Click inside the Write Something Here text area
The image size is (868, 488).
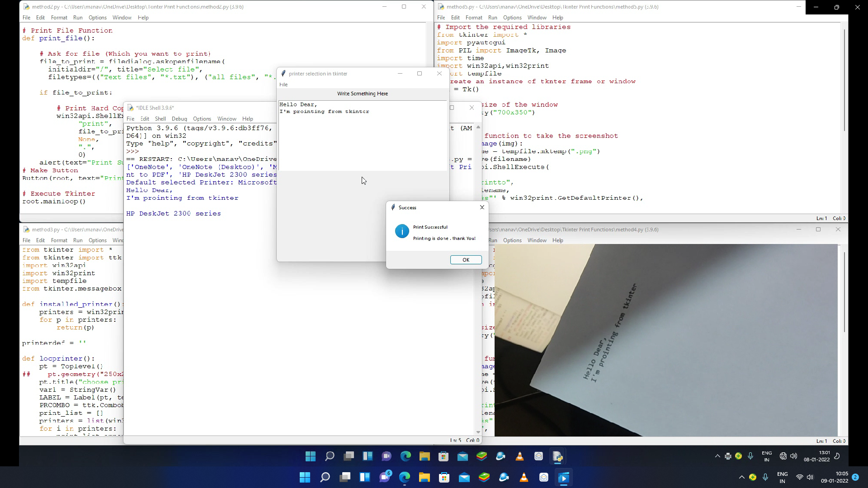[x=362, y=136]
